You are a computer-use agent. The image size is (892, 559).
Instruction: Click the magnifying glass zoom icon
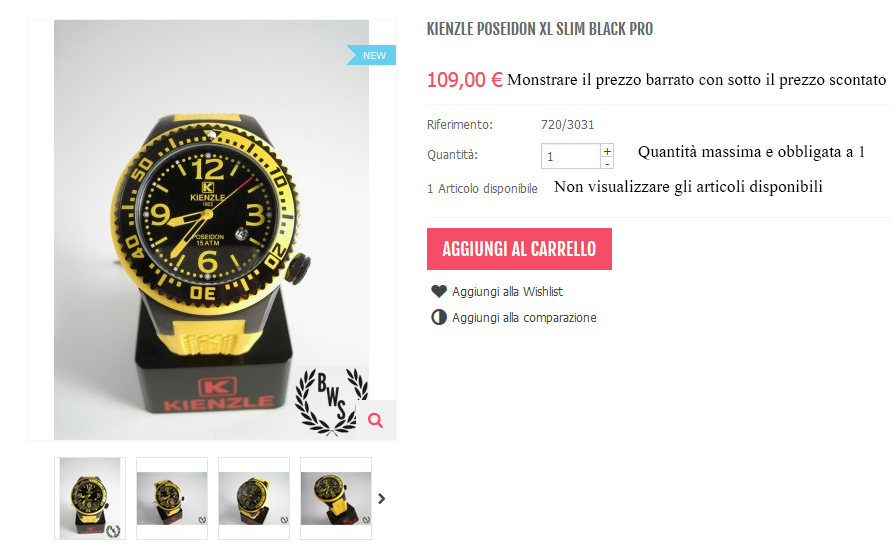[x=375, y=420]
